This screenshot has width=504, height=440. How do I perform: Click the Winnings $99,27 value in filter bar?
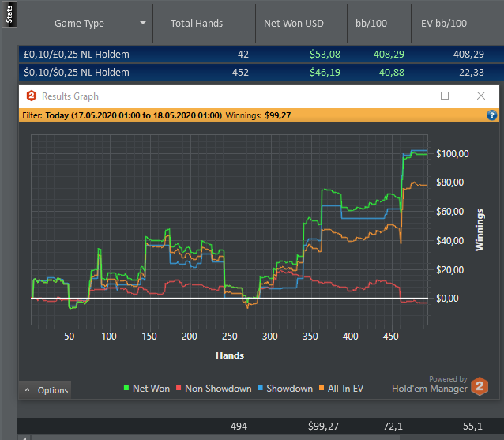(x=278, y=115)
